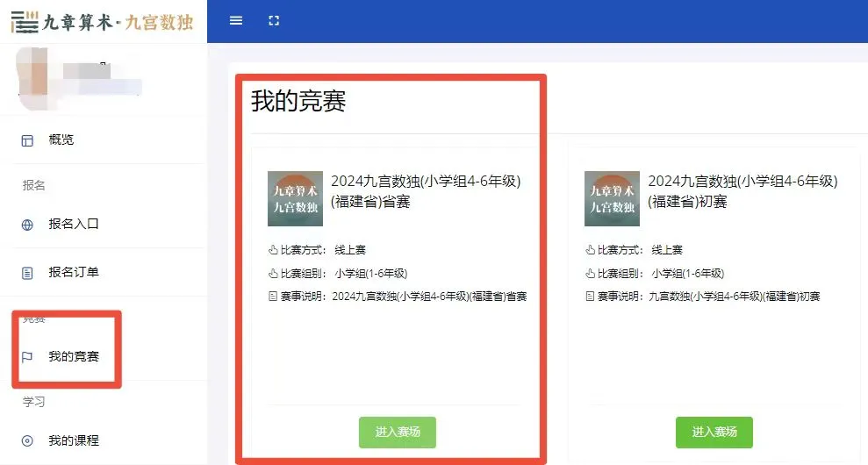The image size is (868, 465).
Task: Click 比赛组别 小学组(1-6年级) in 初赛 card
Action: pos(655,274)
